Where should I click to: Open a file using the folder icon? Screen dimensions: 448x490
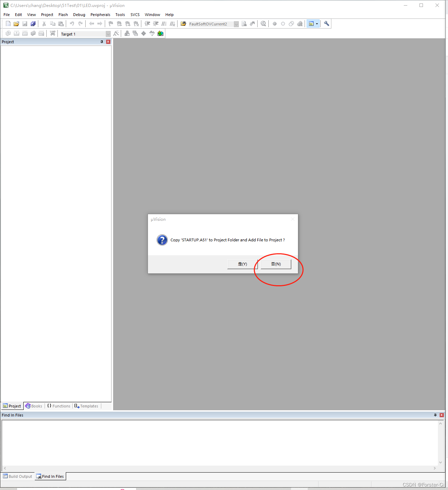16,24
